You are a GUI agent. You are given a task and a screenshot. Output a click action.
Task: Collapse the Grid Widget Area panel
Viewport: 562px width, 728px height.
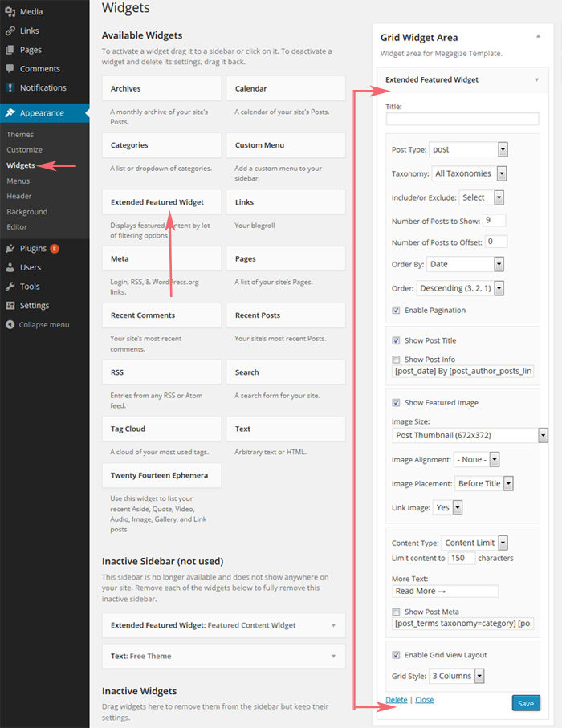tap(538, 37)
